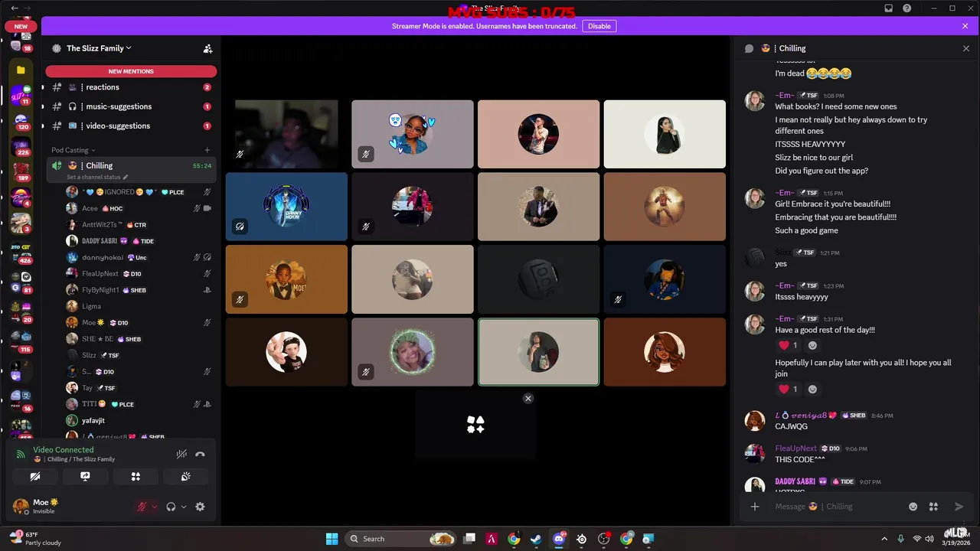The width and height of the screenshot is (980, 551).
Task: Dismiss the Streamer Mode banner
Action: [x=965, y=26]
